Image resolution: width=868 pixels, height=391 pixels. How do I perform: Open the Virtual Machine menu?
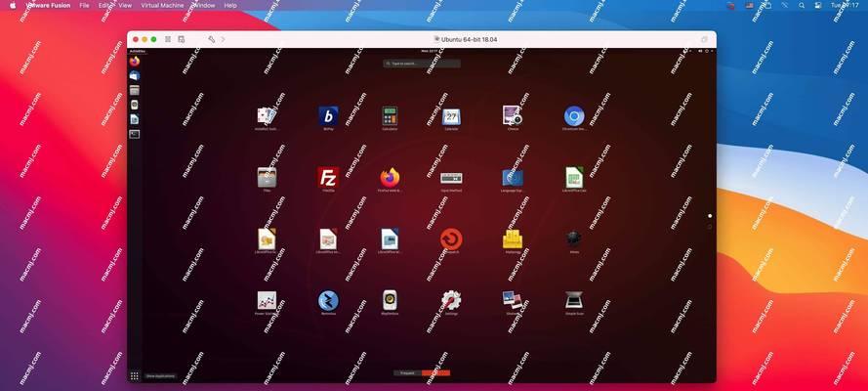162,6
